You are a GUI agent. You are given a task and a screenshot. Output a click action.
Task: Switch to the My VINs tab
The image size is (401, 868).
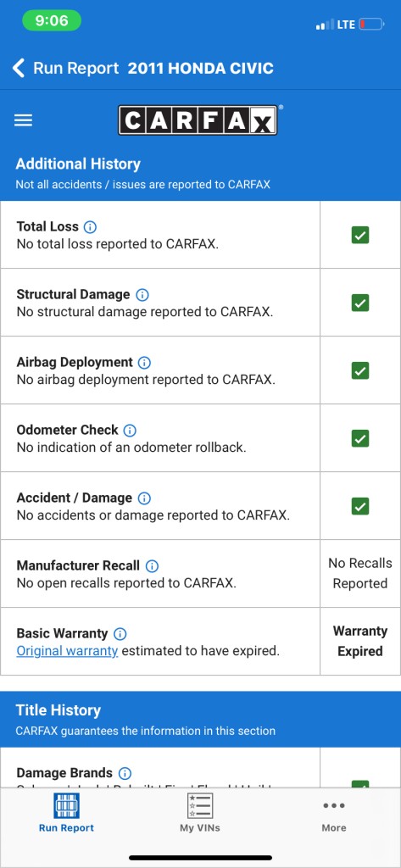tap(200, 812)
